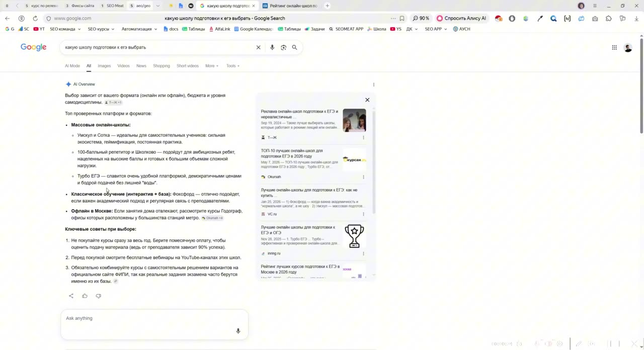
Task: Switch to Рейтинг онлайн-школ tab
Action: (293, 6)
